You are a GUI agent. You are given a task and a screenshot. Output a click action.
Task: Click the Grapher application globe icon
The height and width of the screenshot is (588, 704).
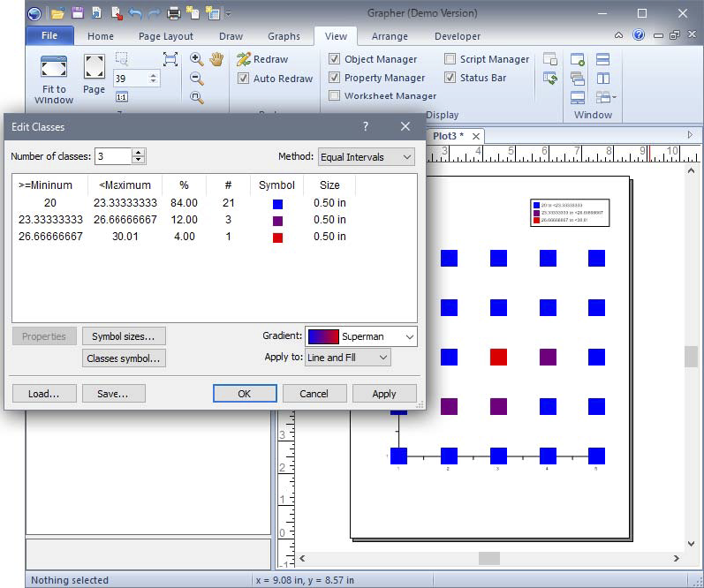click(x=34, y=14)
